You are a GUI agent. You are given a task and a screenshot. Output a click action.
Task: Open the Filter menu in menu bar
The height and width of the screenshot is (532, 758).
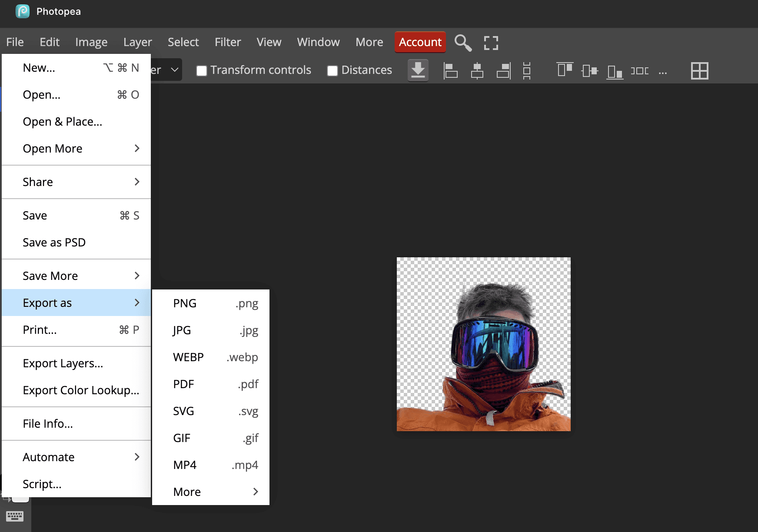[x=227, y=42]
